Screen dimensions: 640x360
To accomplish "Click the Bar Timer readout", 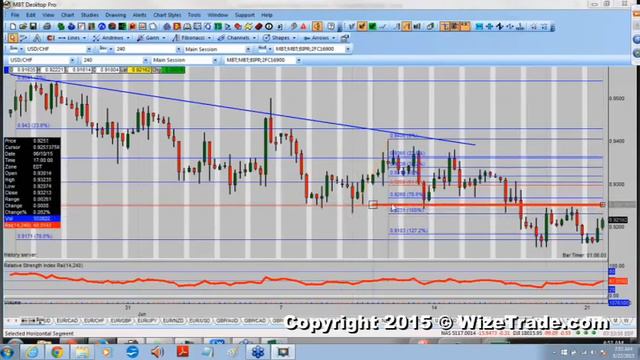I will [x=584, y=255].
